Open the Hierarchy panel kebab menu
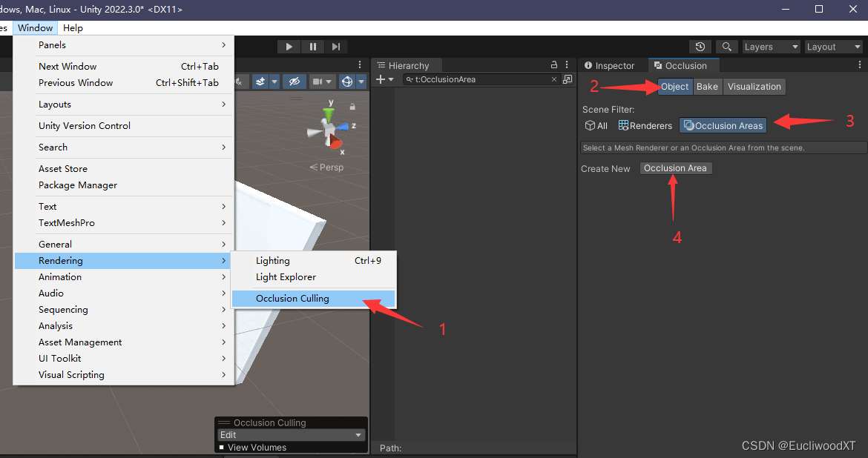Viewport: 868px width, 458px height. pos(567,64)
